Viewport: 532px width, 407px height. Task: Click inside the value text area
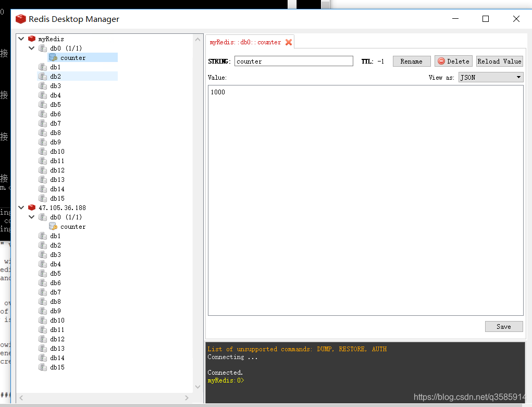click(365, 200)
